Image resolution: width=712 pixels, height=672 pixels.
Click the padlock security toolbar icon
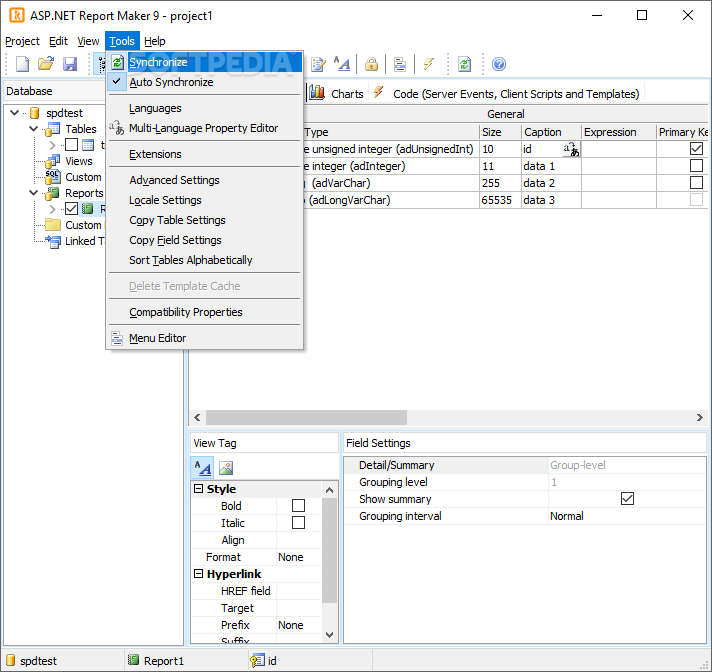[x=371, y=64]
